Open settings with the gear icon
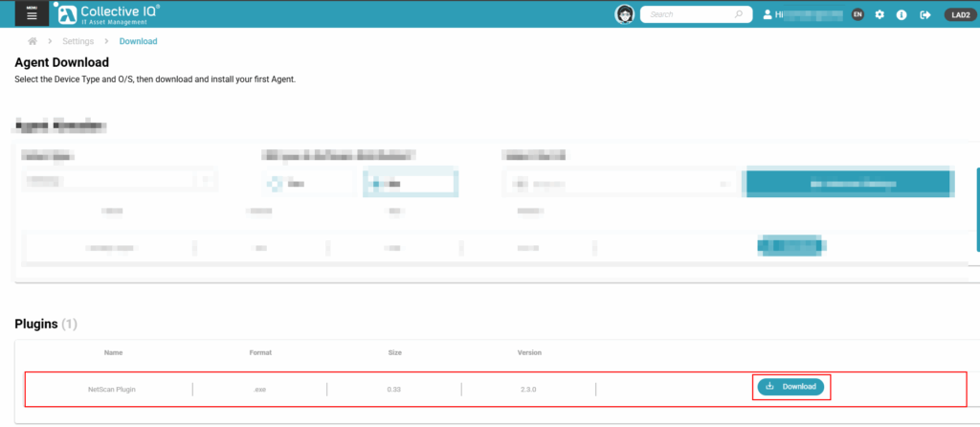Screen dimensions: 980x427 pos(880,15)
